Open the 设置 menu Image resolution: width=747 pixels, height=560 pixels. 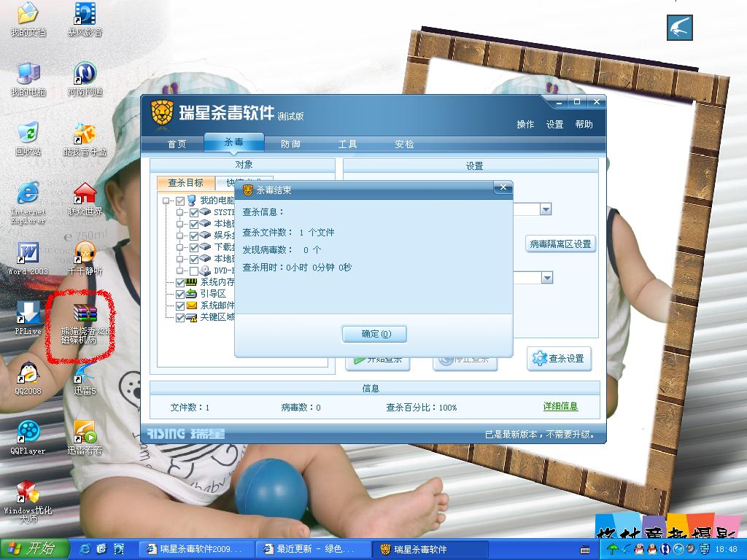click(554, 124)
